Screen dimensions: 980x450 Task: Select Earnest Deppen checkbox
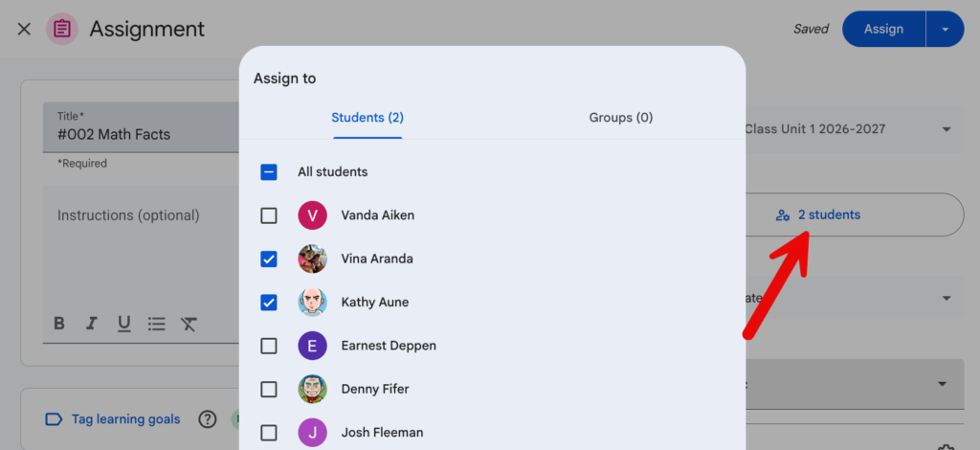(269, 346)
